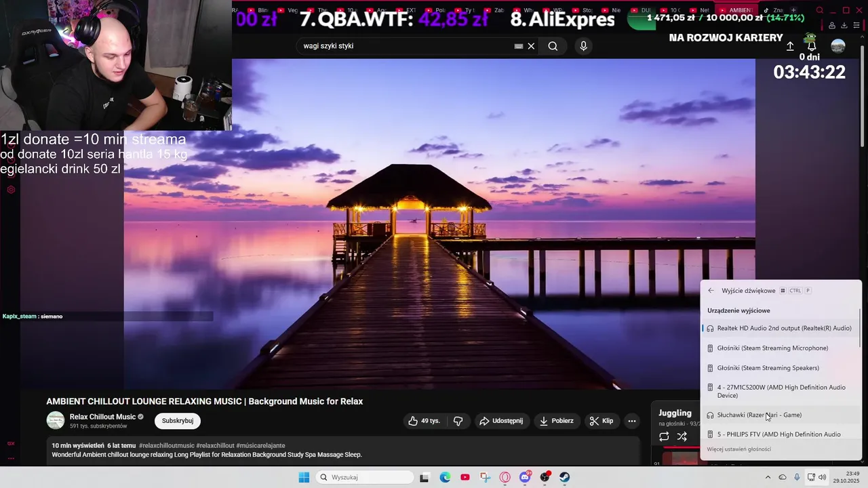
Task: Open OBS Studio from taskbar
Action: point(545,477)
